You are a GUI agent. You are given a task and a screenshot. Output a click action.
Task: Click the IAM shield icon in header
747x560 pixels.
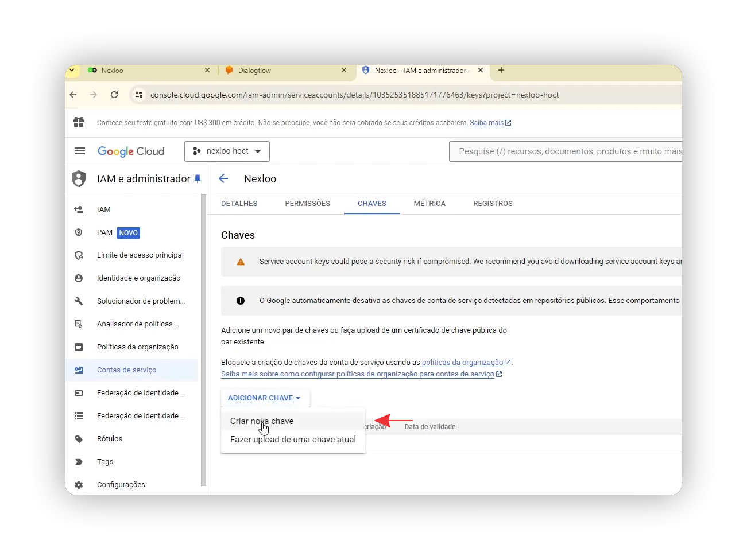pos(79,178)
